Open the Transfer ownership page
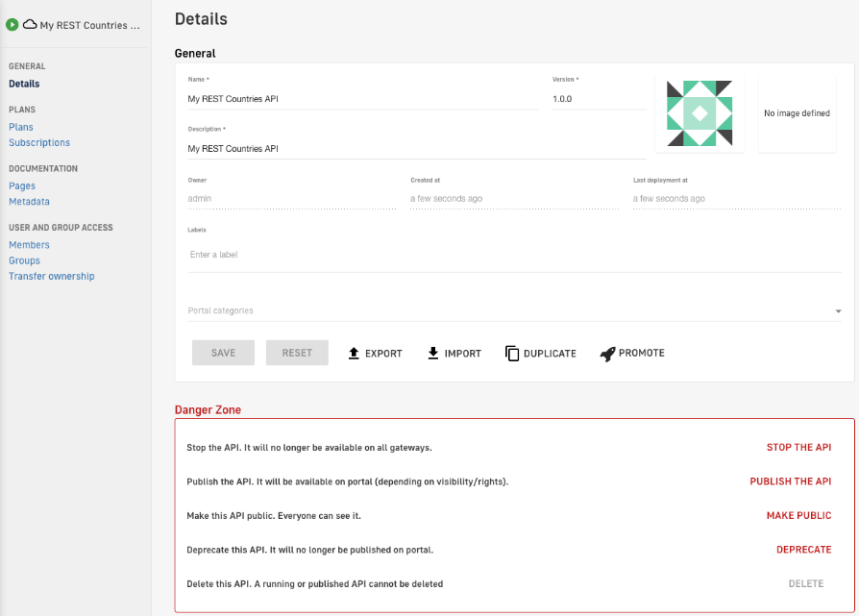Viewport: 859px width, 616px height. (51, 275)
